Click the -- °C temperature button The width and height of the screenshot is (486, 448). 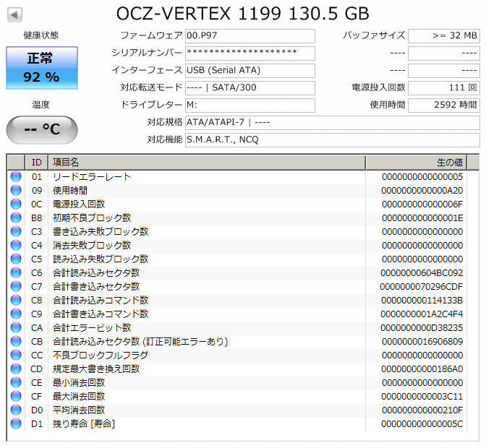pos(42,130)
